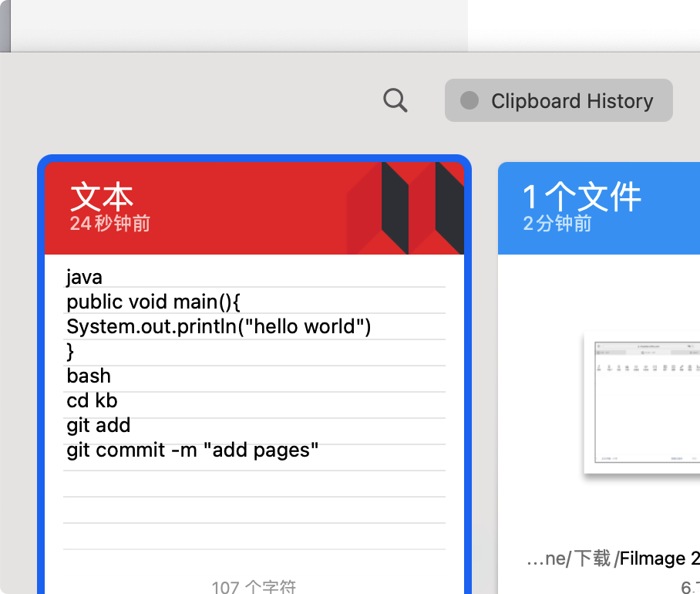Click the gray dot on Clipboard History
Screen dimensions: 700x594
pyautogui.click(x=469, y=100)
